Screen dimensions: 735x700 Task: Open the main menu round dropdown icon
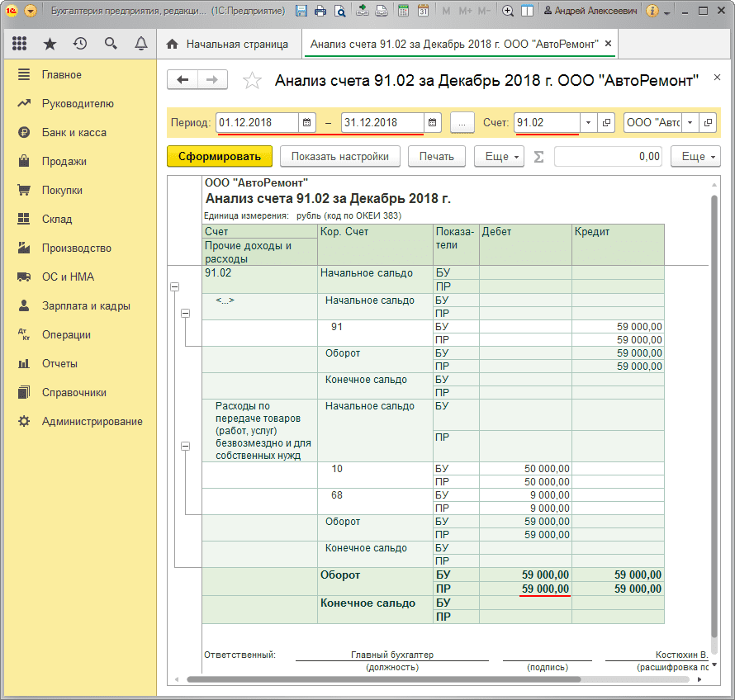[x=31, y=10]
